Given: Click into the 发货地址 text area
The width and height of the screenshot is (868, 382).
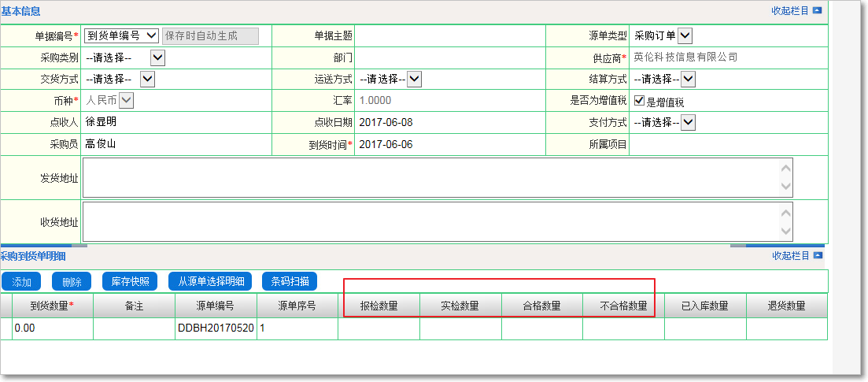Looking at the screenshot, I should 431,177.
